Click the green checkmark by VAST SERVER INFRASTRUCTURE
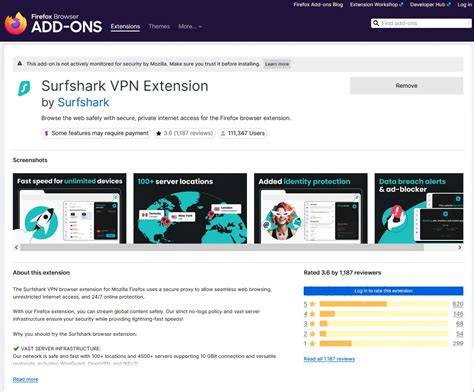Image resolution: width=474 pixels, height=392 pixels. (16, 348)
